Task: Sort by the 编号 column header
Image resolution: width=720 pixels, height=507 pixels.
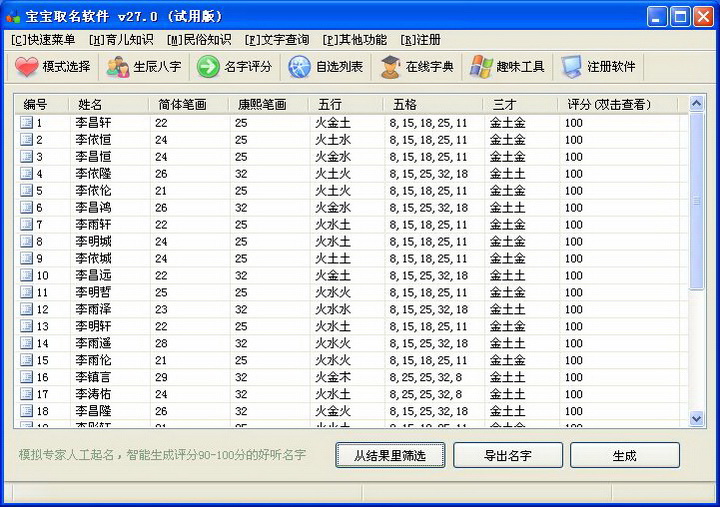Action: pyautogui.click(x=42, y=105)
